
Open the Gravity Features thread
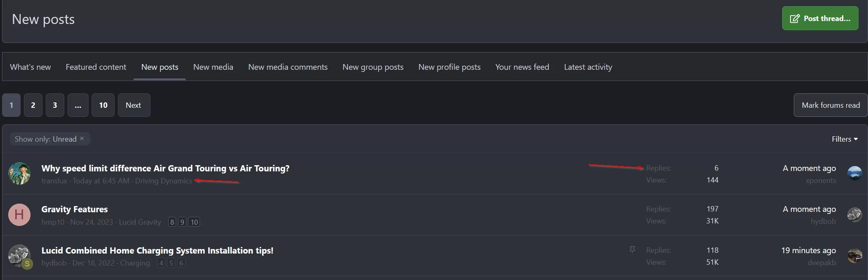[x=74, y=209]
